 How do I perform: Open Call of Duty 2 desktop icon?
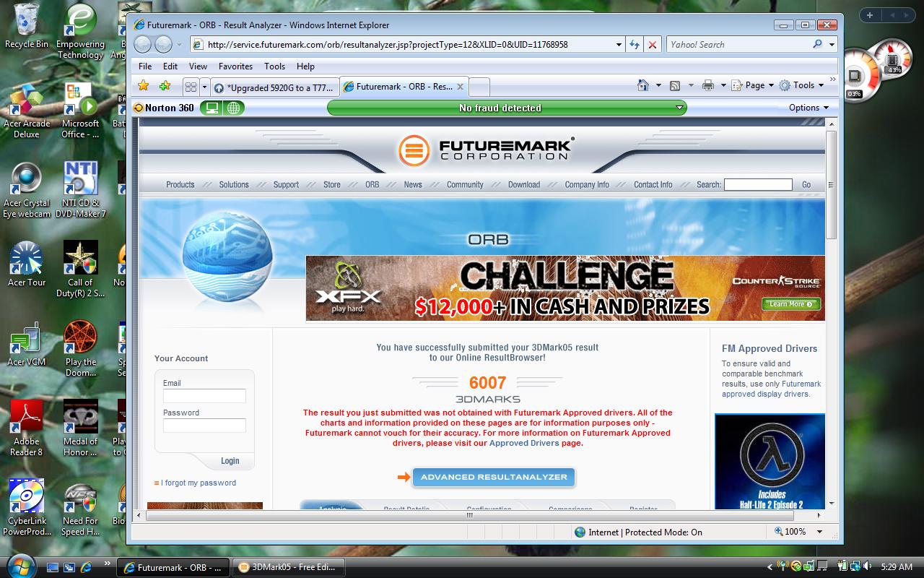pyautogui.click(x=80, y=269)
